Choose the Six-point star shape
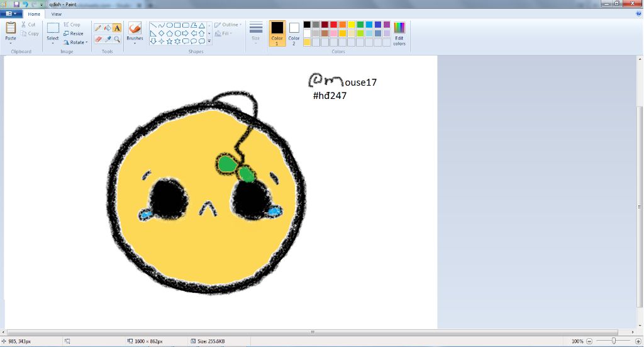 (x=177, y=41)
